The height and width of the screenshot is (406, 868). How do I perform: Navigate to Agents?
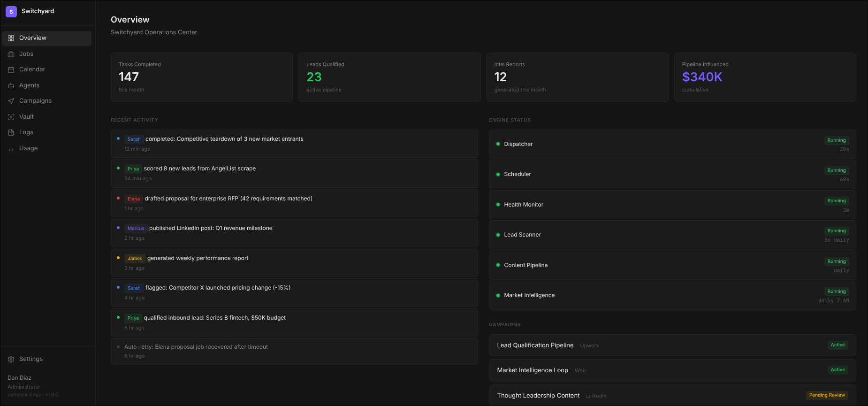click(46, 85)
